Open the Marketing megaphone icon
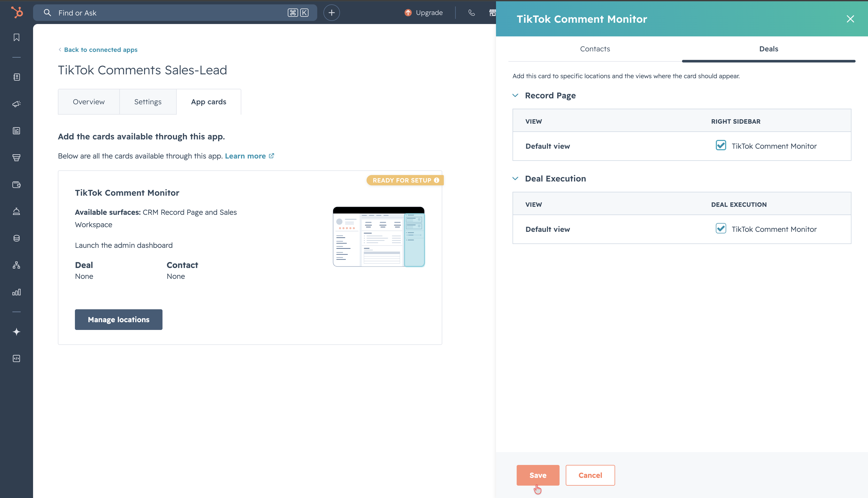This screenshot has height=498, width=868. tap(17, 104)
